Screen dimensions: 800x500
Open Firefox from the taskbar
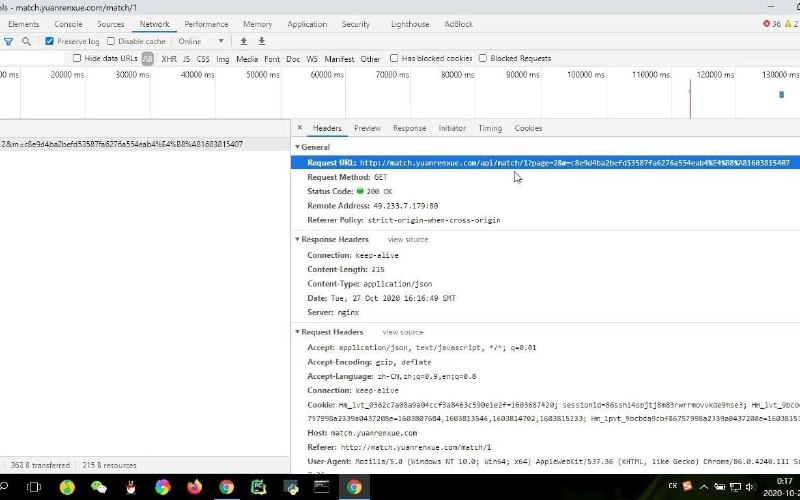coord(193,487)
